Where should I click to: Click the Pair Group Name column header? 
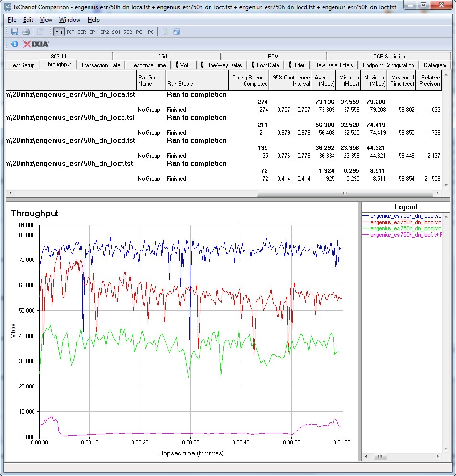pos(151,80)
